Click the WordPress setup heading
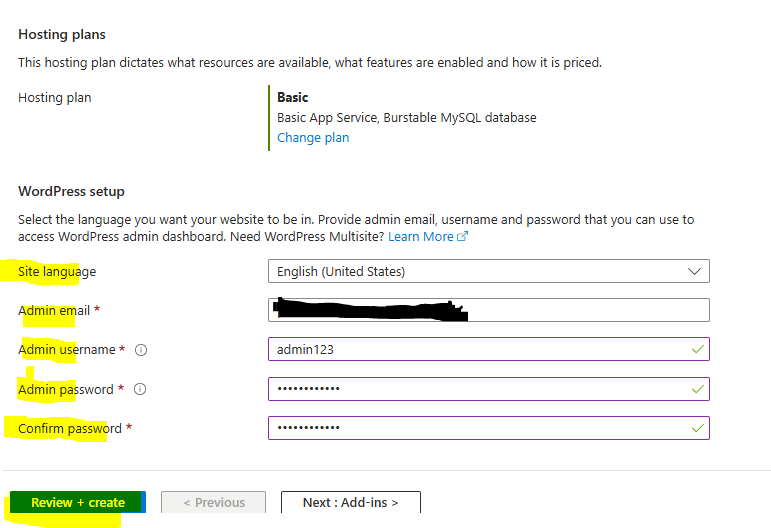771x528 pixels. 71,191
